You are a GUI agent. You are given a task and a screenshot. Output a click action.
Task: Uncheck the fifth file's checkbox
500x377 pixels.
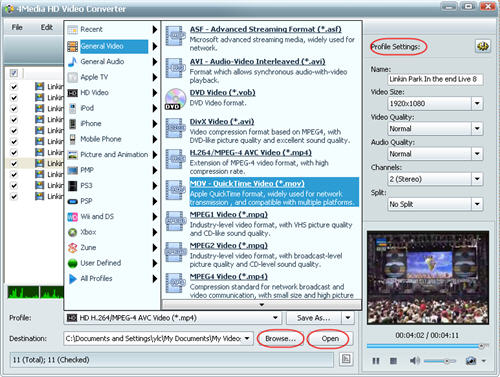pyautogui.click(x=14, y=131)
